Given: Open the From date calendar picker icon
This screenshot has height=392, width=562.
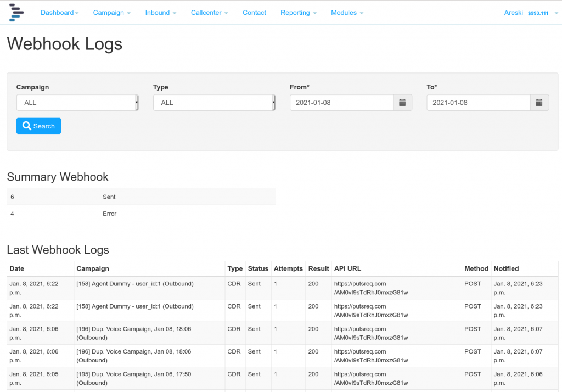Looking at the screenshot, I should tap(403, 102).
